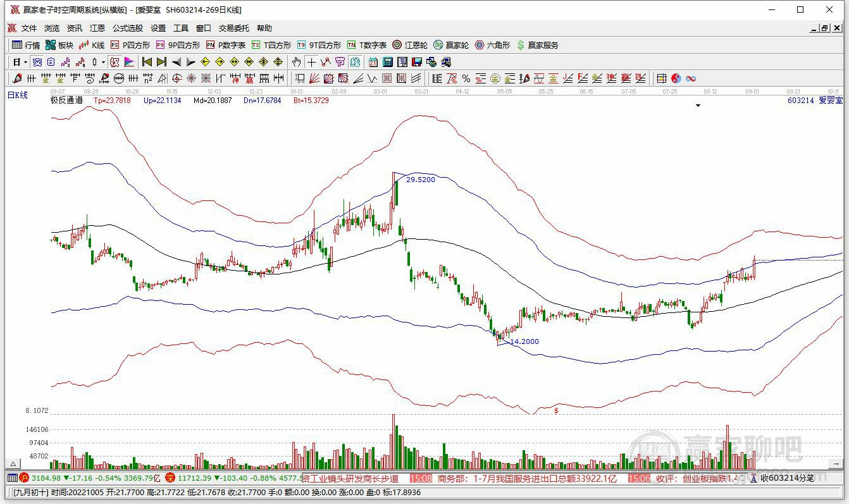This screenshot has width=849, height=504.
Task: Open the 工具 menu
Action: coord(181,28)
